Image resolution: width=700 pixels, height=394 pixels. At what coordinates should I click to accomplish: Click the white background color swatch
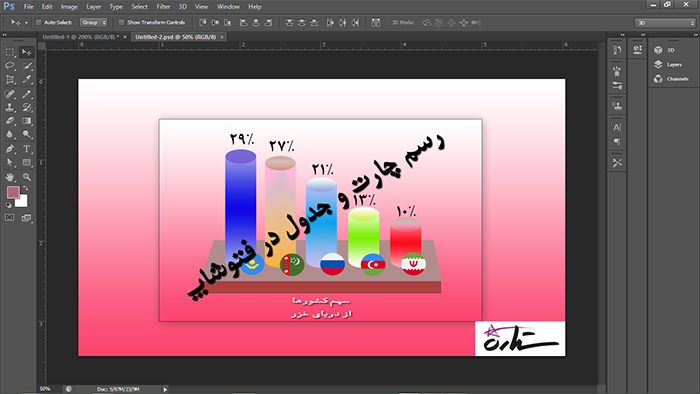pyautogui.click(x=22, y=202)
